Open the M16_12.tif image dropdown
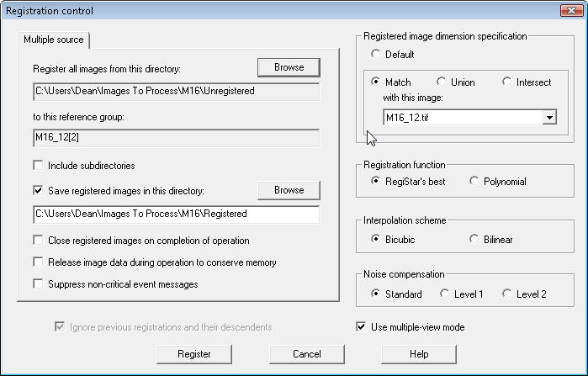The height and width of the screenshot is (376, 588). click(x=549, y=118)
